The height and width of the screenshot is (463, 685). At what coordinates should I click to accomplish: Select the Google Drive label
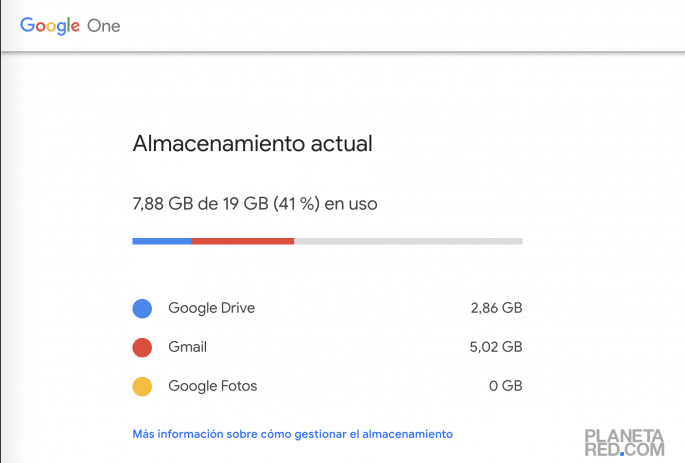tap(211, 308)
